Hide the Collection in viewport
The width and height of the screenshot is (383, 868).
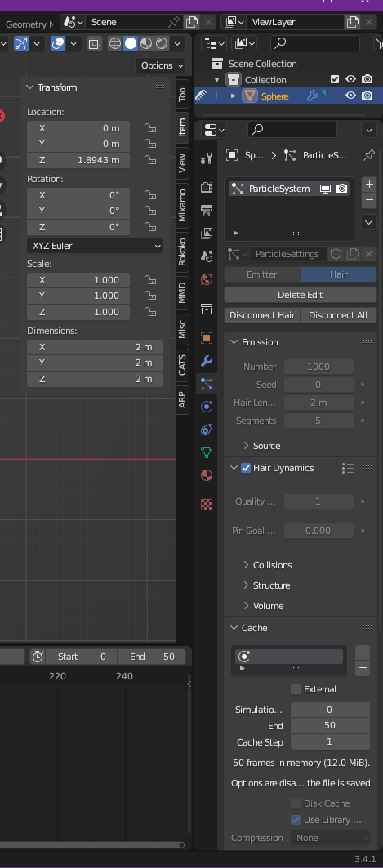click(x=350, y=80)
